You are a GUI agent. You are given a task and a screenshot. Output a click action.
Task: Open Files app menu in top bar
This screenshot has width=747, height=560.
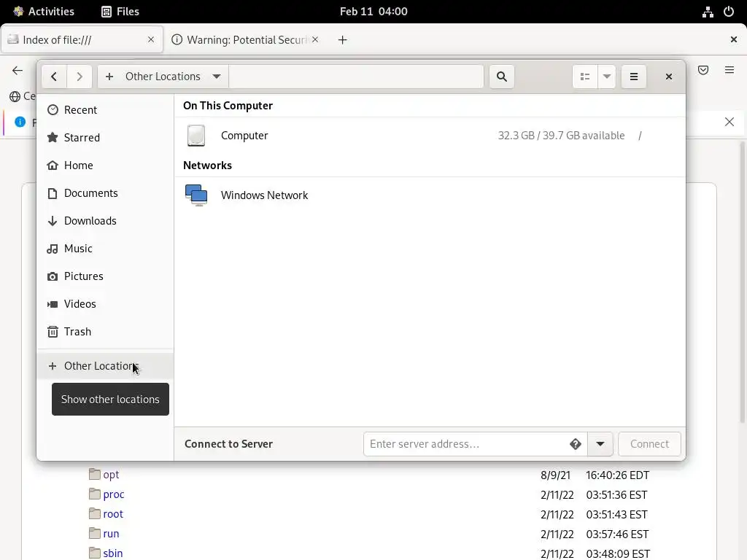(120, 12)
